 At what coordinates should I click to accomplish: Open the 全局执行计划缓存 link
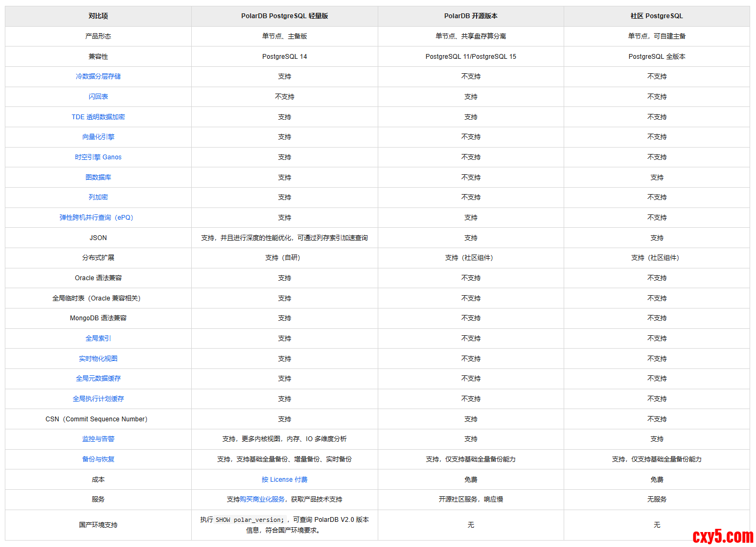pos(98,399)
